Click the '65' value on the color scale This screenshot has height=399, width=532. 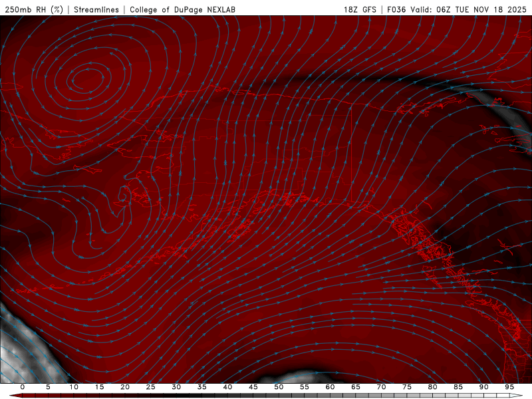pyautogui.click(x=356, y=387)
